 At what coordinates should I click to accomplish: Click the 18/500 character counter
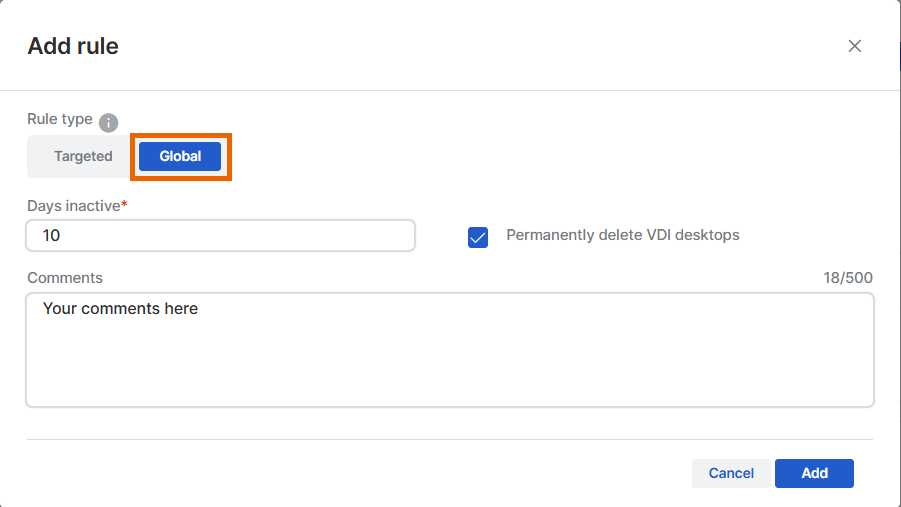845,278
